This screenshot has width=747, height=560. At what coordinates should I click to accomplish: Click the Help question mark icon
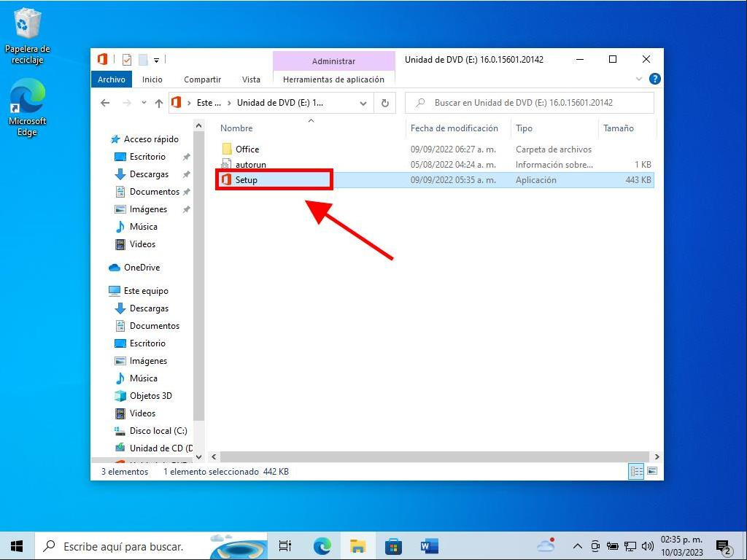click(x=655, y=79)
